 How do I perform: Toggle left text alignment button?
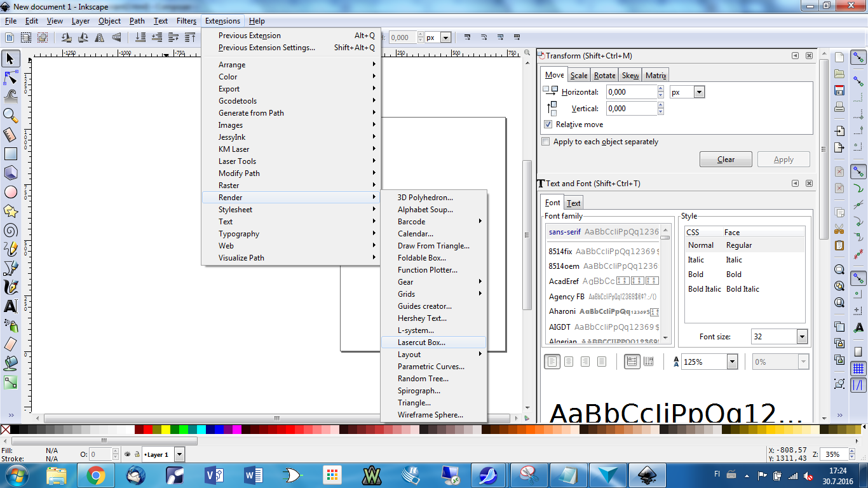point(552,362)
